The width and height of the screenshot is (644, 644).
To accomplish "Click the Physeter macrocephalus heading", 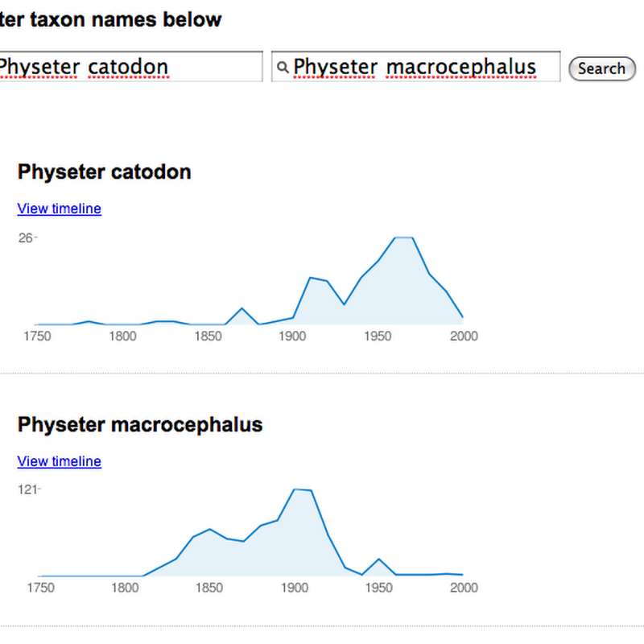I will tap(140, 424).
